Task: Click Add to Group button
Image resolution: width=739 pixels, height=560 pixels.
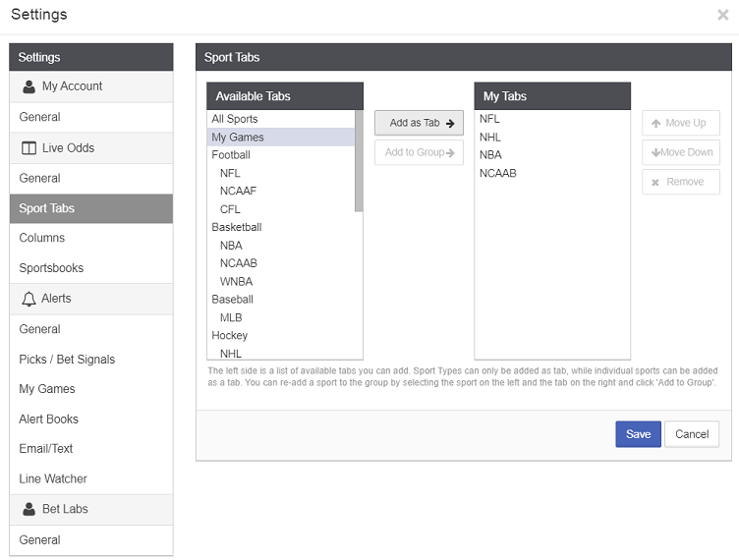Action: tap(419, 152)
